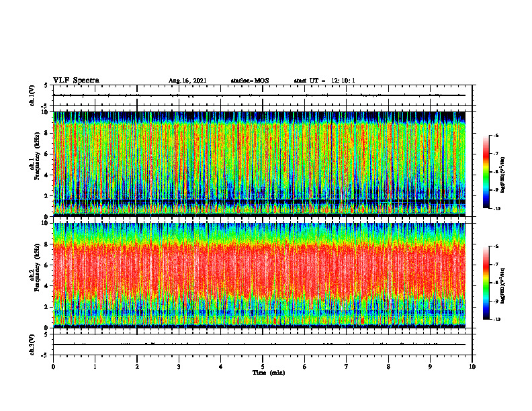
Task: Click the "-5" volt tick on ch.1(V) axis
Action: coord(45,106)
